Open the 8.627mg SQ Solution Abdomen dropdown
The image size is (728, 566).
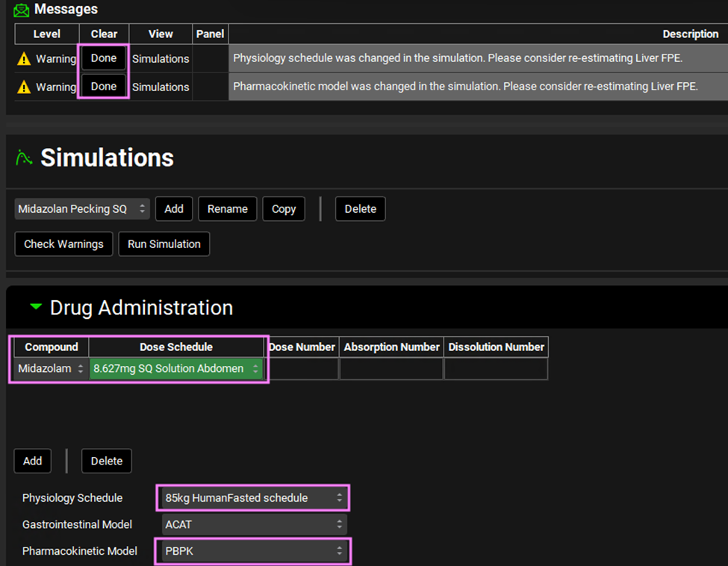[x=176, y=369]
